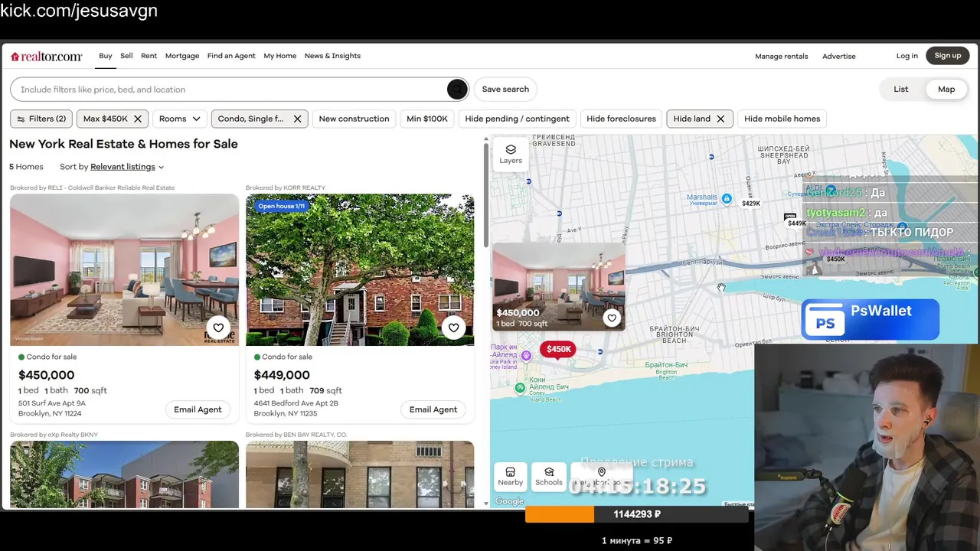Remove the Max $450K filter

tap(137, 119)
